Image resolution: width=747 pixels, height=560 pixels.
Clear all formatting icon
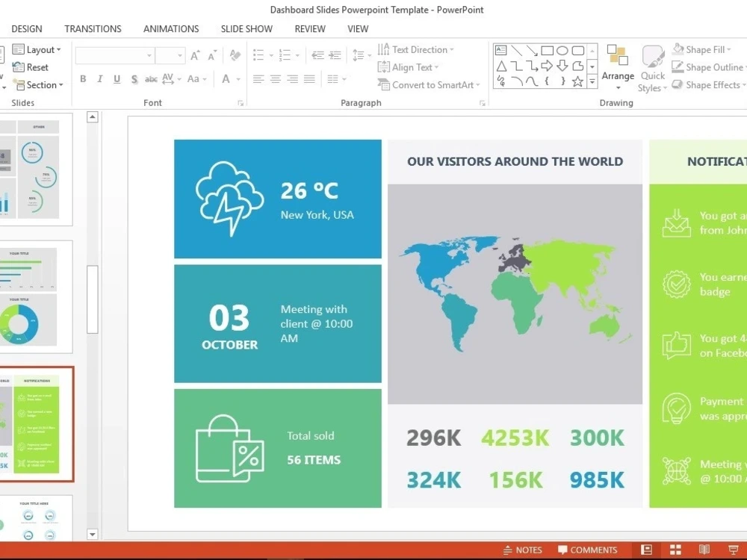click(235, 55)
